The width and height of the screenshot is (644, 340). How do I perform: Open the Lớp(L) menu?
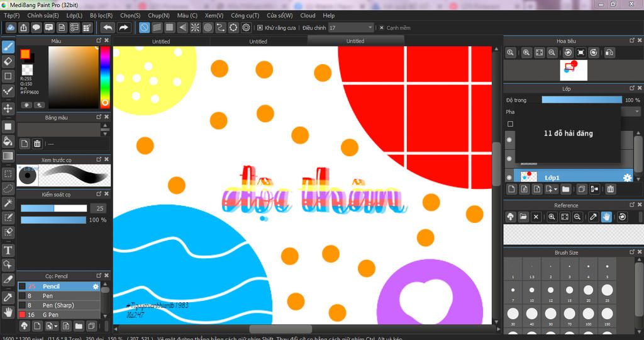coord(74,15)
